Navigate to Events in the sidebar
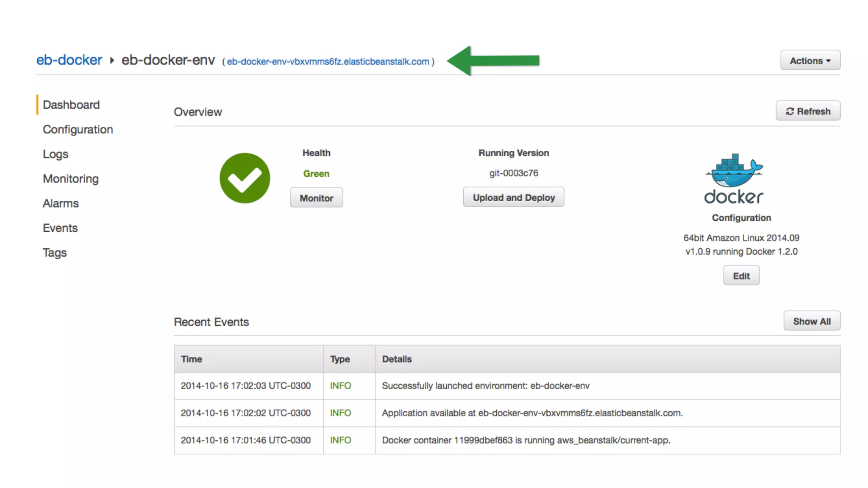868x488 pixels. pos(60,228)
